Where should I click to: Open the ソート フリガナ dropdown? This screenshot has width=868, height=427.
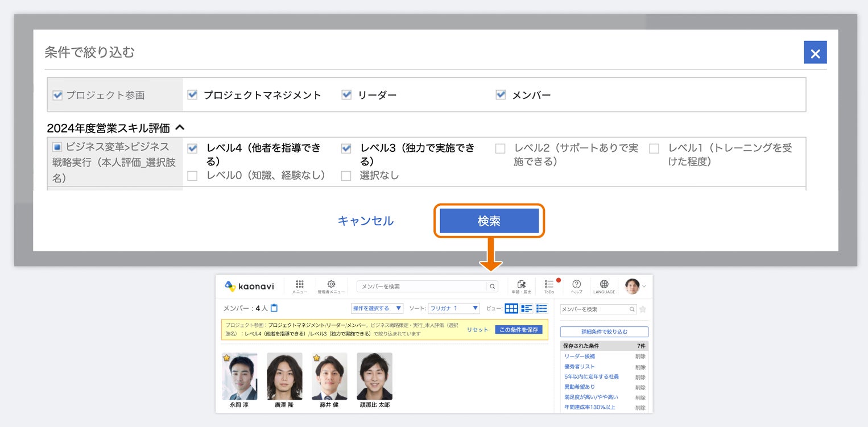(x=454, y=308)
